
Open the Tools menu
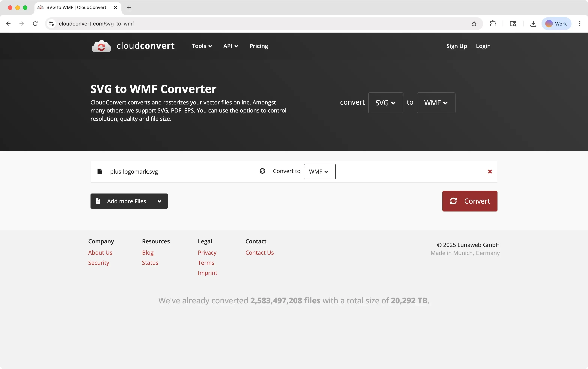click(x=202, y=46)
